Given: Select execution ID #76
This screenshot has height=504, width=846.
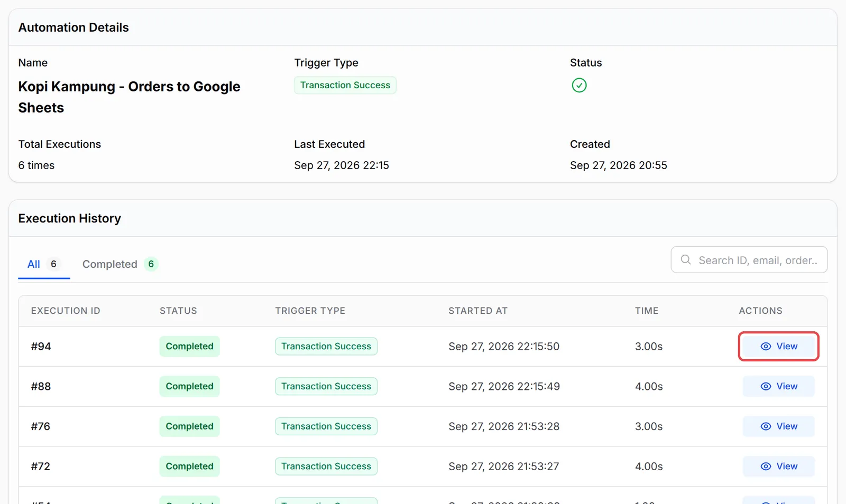Looking at the screenshot, I should pos(41,426).
